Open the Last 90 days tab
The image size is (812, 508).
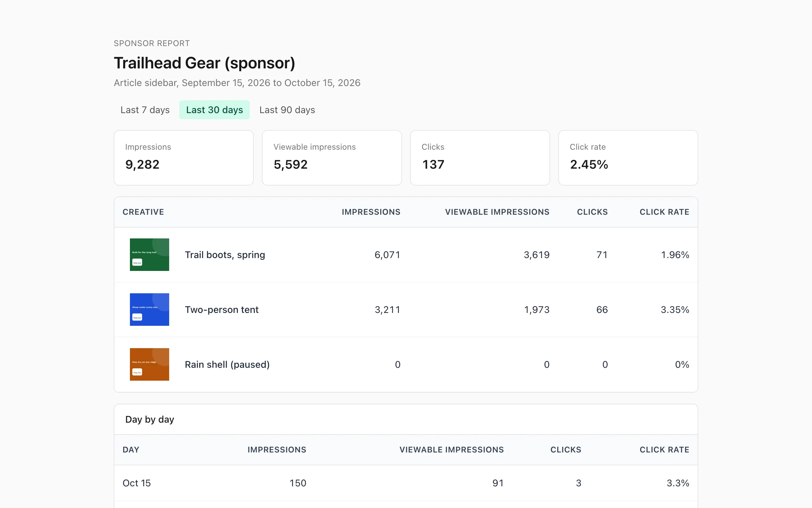coord(287,110)
